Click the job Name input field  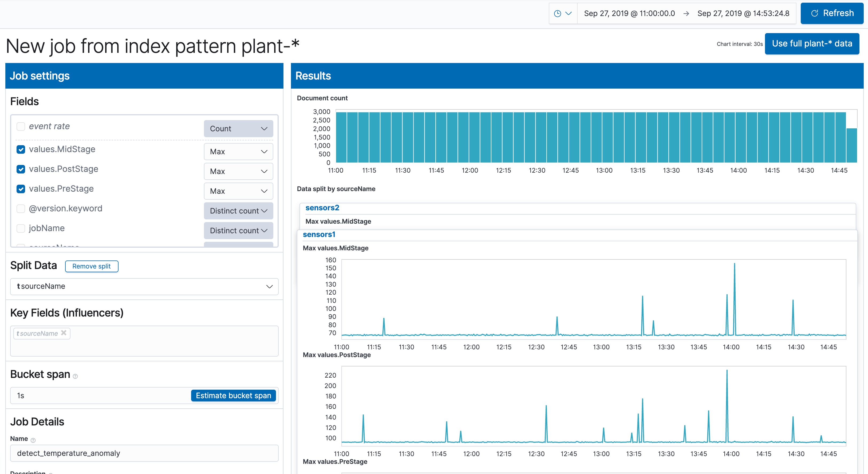[x=144, y=453]
